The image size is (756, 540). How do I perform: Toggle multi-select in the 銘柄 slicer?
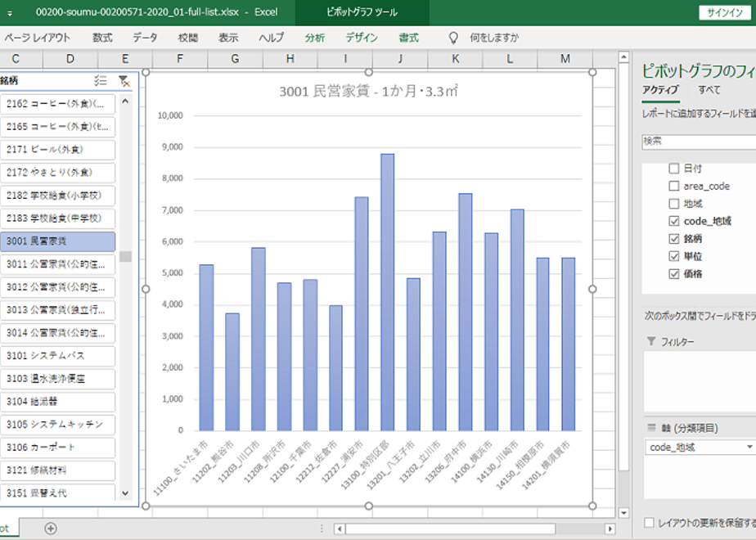(x=101, y=80)
